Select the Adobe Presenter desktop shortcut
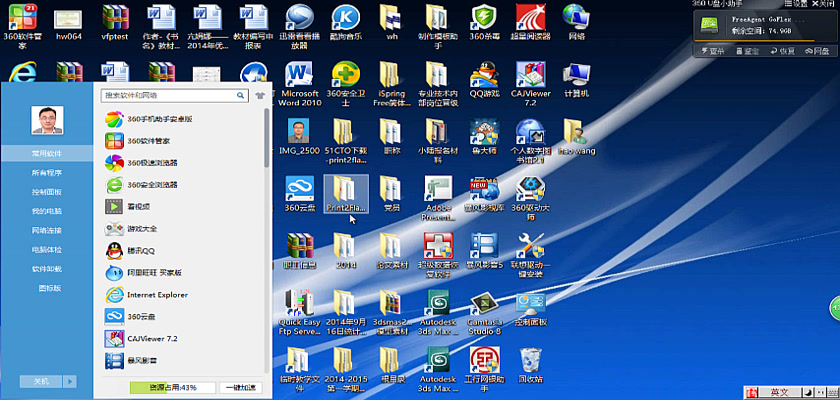Image resolution: width=840 pixels, height=400 pixels. coord(439,198)
